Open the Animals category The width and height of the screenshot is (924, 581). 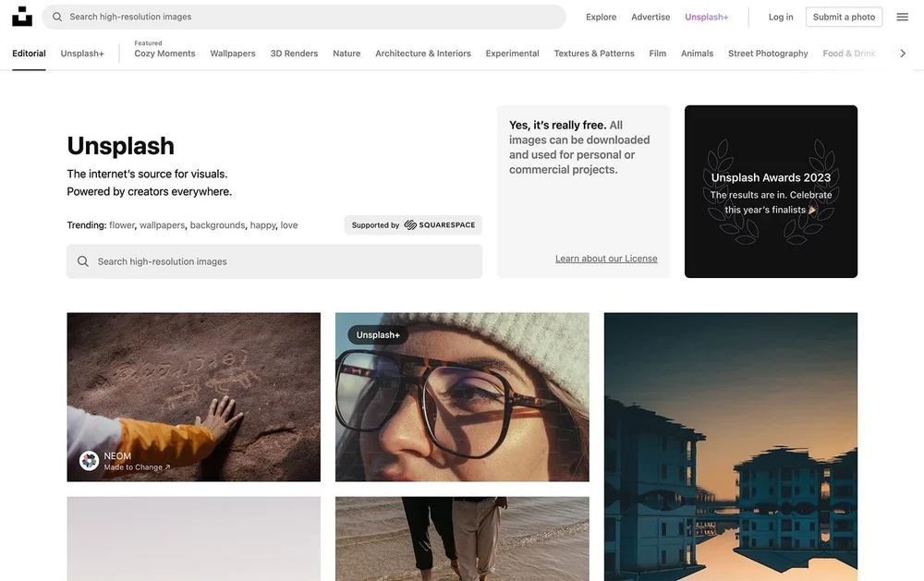(697, 53)
